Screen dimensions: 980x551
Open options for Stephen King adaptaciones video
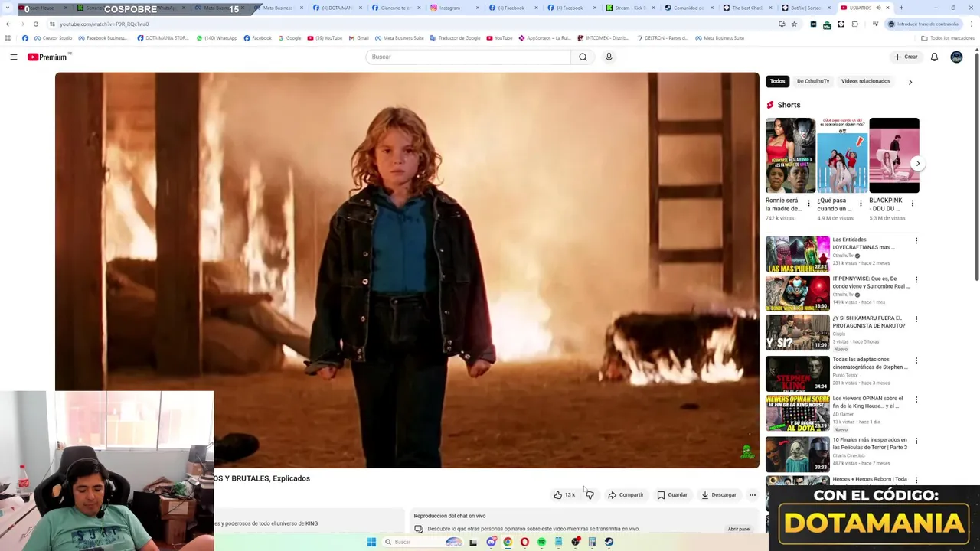916,360
